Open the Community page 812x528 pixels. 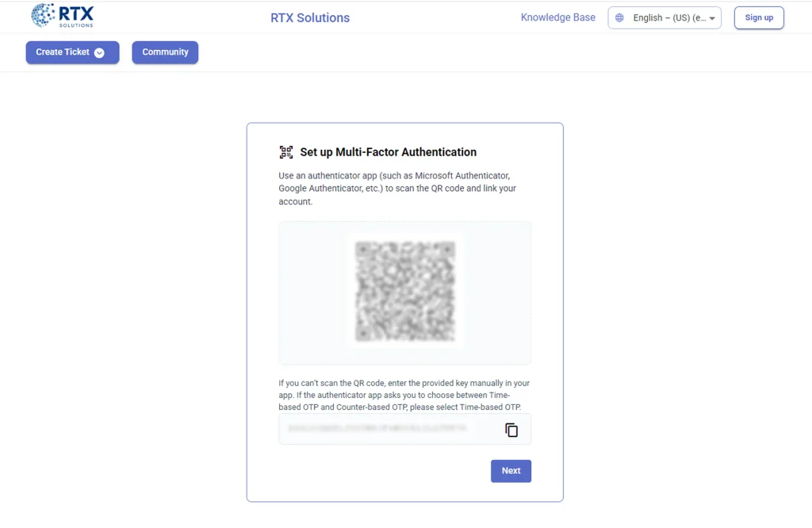pyautogui.click(x=165, y=52)
